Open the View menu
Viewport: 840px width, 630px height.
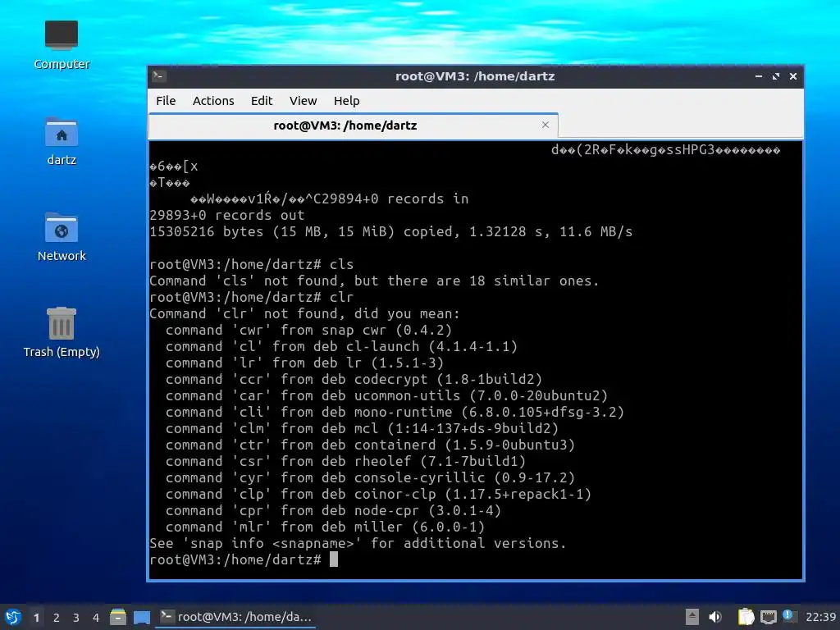(x=303, y=101)
